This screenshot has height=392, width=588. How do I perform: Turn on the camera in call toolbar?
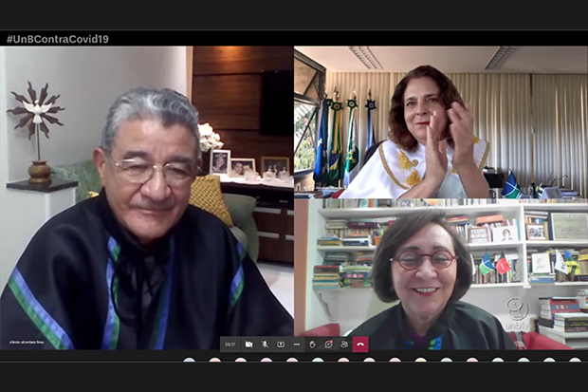click(249, 344)
